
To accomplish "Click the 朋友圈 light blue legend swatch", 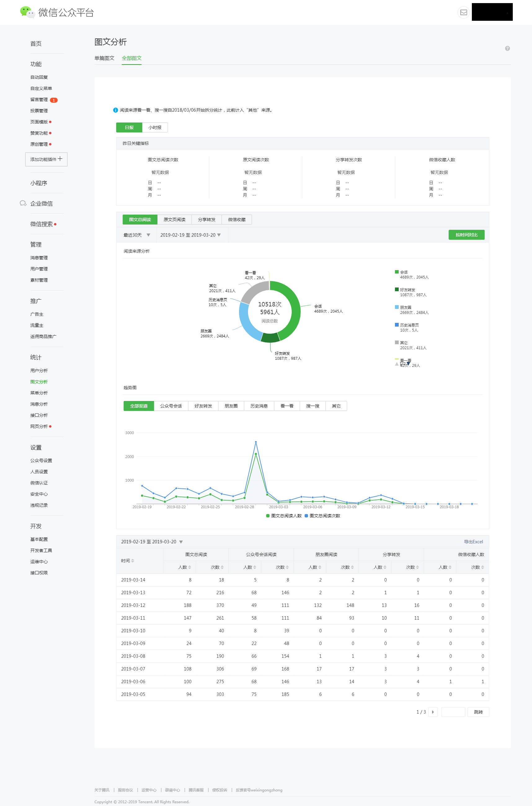I will [397, 307].
